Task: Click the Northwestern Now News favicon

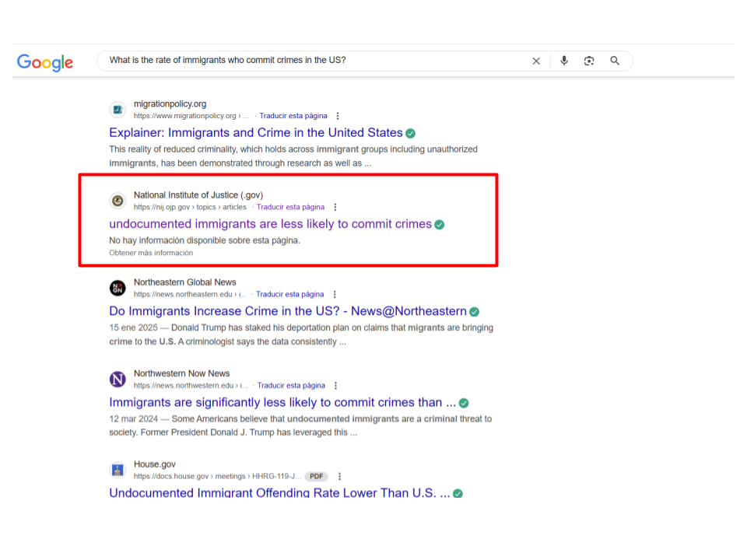Action: pyautogui.click(x=117, y=379)
